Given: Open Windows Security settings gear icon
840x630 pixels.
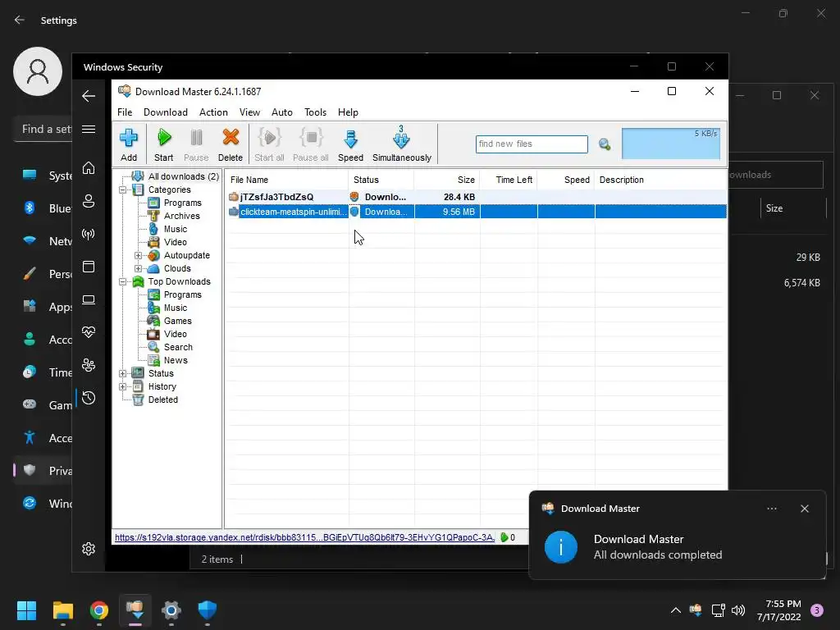Looking at the screenshot, I should [x=89, y=549].
